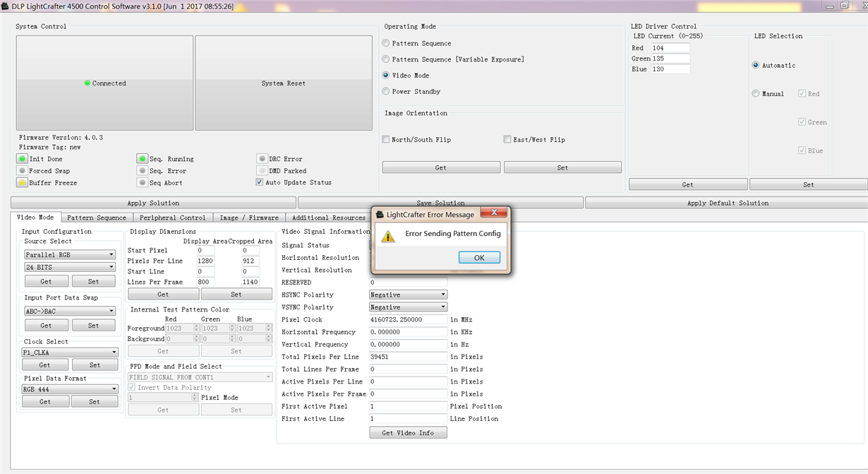Click the Horizontal Frequency field
This screenshot has height=474, width=868.
click(x=408, y=332)
